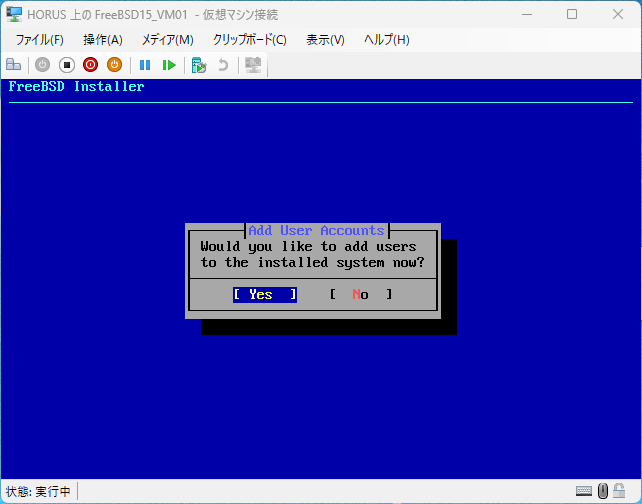Create a checkpoint using toolbar icon
642x504 pixels.
click(199, 65)
